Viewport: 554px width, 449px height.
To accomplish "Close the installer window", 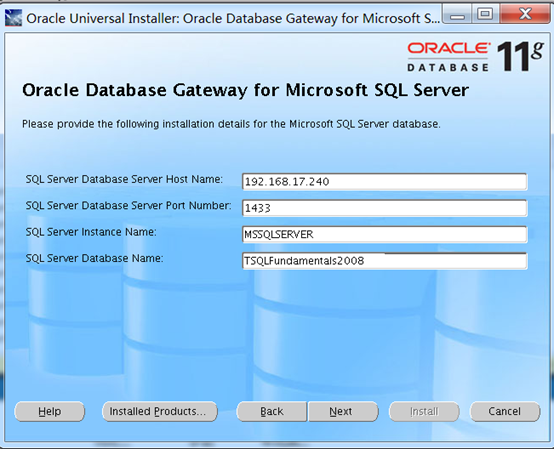I will tap(525, 15).
